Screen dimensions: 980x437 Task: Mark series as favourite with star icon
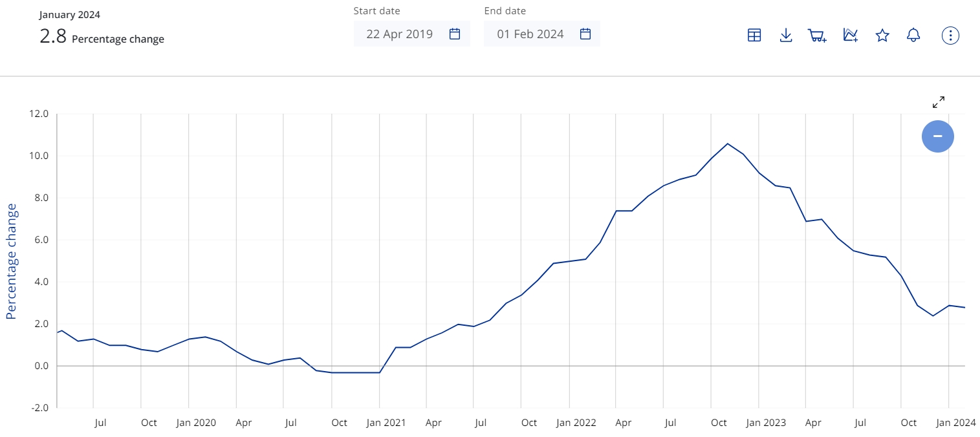(x=882, y=36)
